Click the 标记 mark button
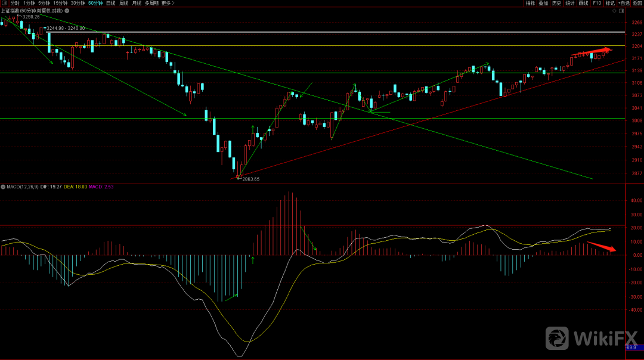 point(610,3)
